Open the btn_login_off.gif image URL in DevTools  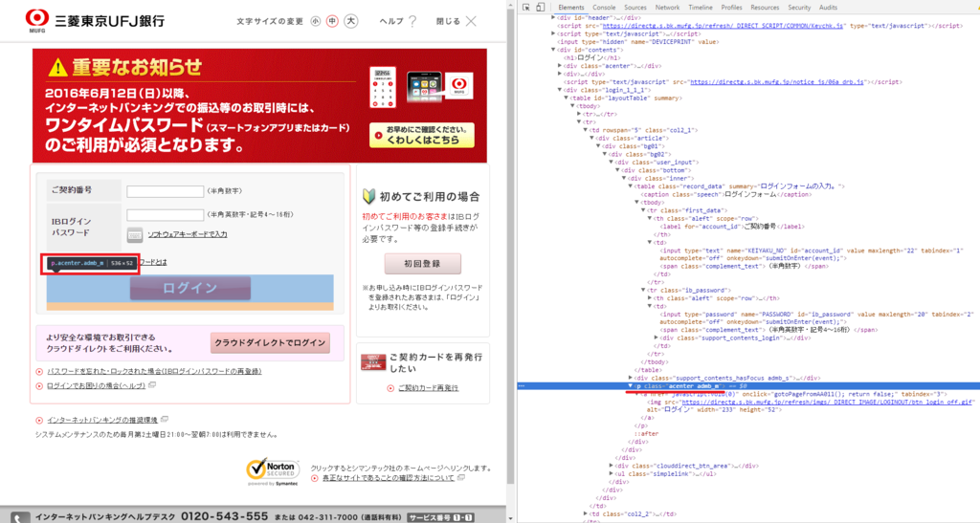pyautogui.click(x=827, y=402)
